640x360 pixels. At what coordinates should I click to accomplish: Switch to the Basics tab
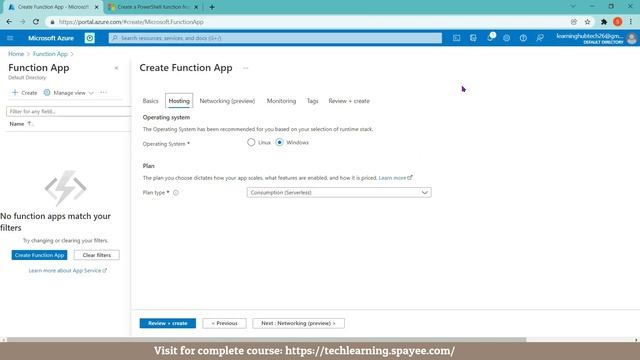(x=150, y=101)
